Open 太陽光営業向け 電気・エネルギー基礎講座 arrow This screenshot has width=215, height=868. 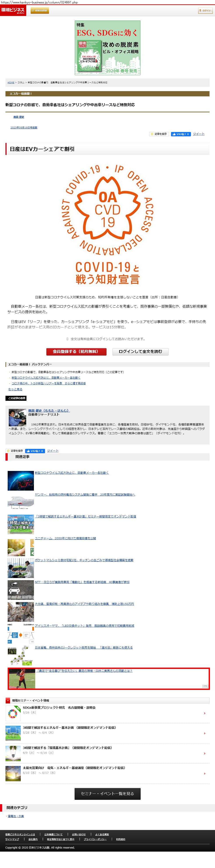point(205,774)
